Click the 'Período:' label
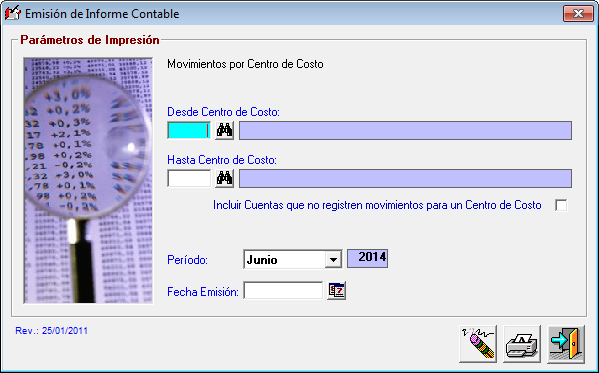The image size is (599, 373). tap(188, 260)
